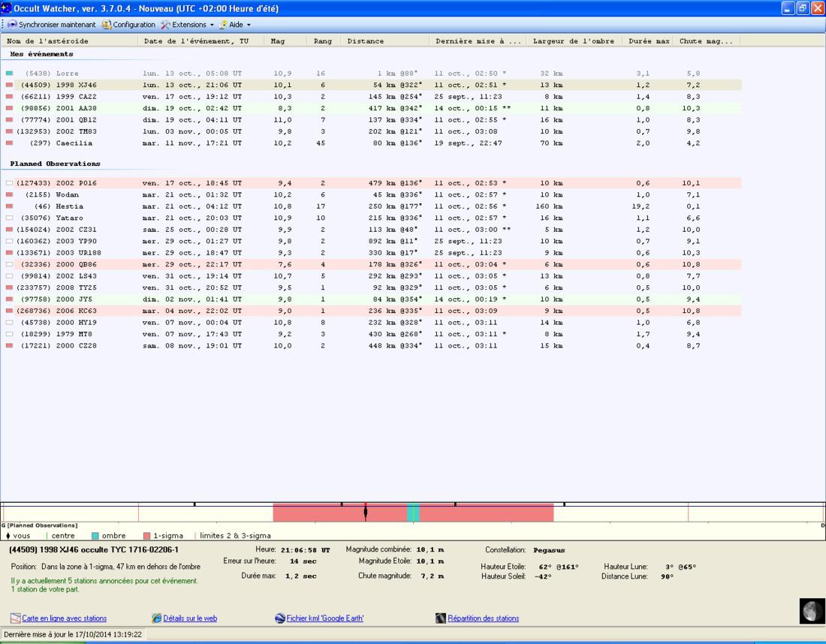Click the map icon before Carte en ligne
This screenshot has height=644, width=826.
point(16,618)
